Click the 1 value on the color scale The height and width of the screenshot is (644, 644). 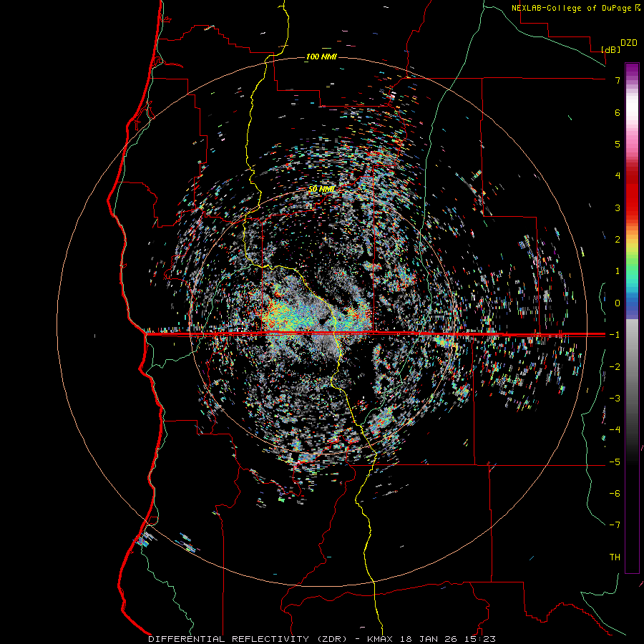[618, 271]
